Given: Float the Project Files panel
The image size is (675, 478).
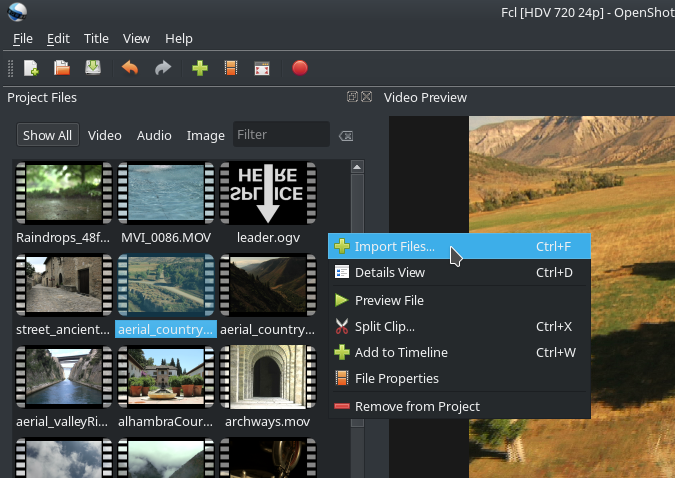Looking at the screenshot, I should click(352, 97).
